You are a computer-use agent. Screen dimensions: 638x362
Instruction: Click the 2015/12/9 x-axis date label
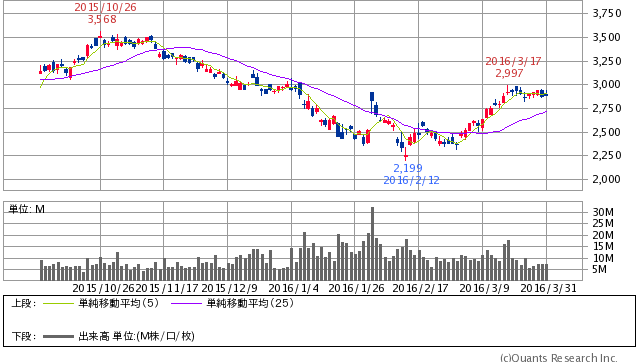[230, 288]
